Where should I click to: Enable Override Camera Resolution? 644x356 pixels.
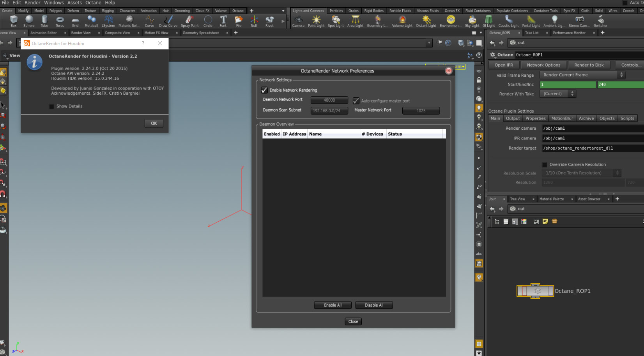click(545, 165)
